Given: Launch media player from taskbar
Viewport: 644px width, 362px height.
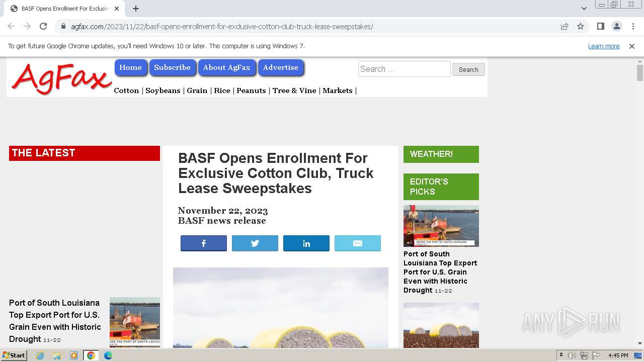Looking at the screenshot, I should tap(74, 355).
